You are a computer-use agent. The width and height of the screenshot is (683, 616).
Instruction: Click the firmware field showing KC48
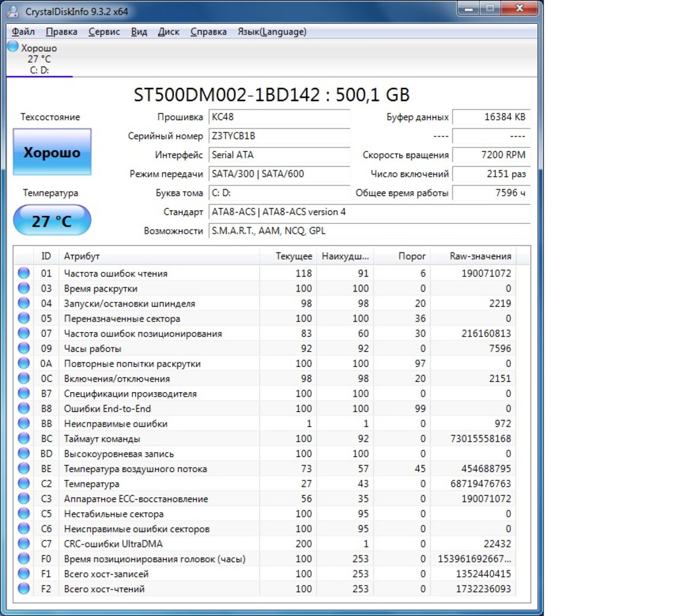coord(279,117)
